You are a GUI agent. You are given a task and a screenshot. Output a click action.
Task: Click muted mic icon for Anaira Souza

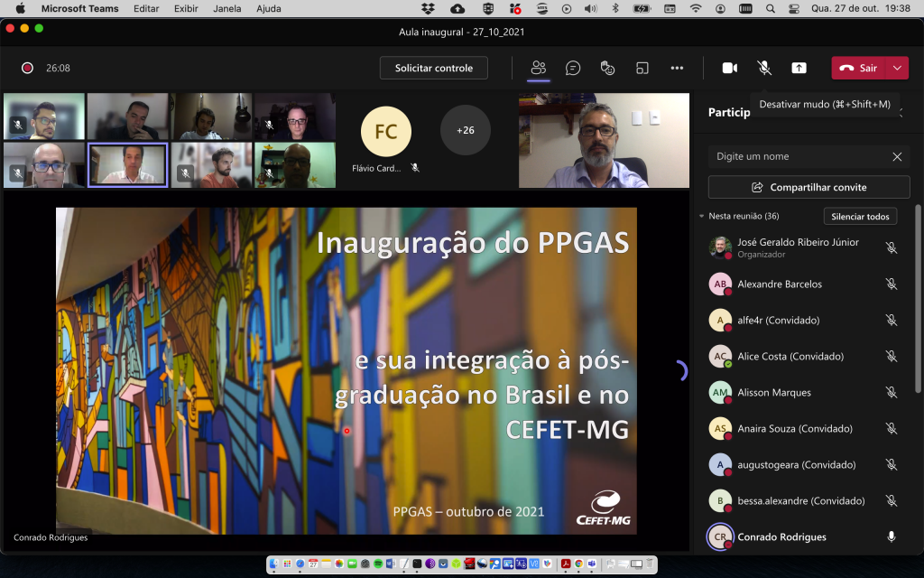892,428
